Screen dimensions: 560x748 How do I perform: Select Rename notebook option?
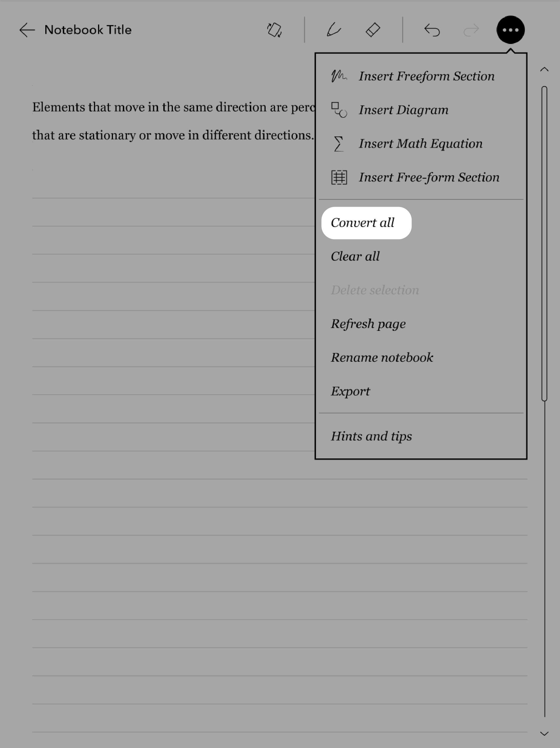pyautogui.click(x=382, y=357)
